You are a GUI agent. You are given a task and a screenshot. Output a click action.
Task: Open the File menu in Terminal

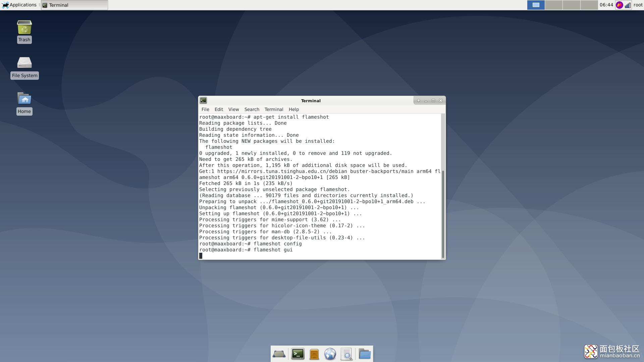coord(205,109)
